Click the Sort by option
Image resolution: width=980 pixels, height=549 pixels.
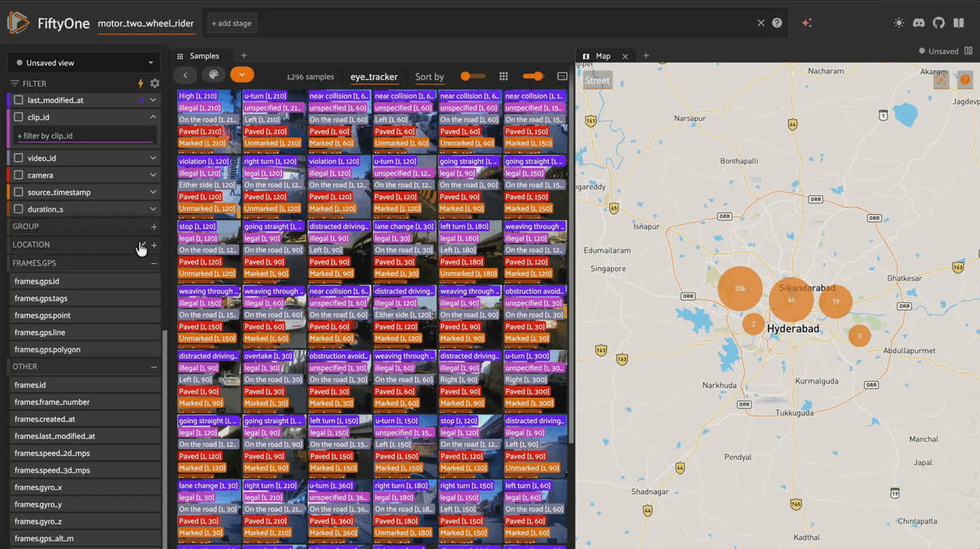tap(430, 77)
